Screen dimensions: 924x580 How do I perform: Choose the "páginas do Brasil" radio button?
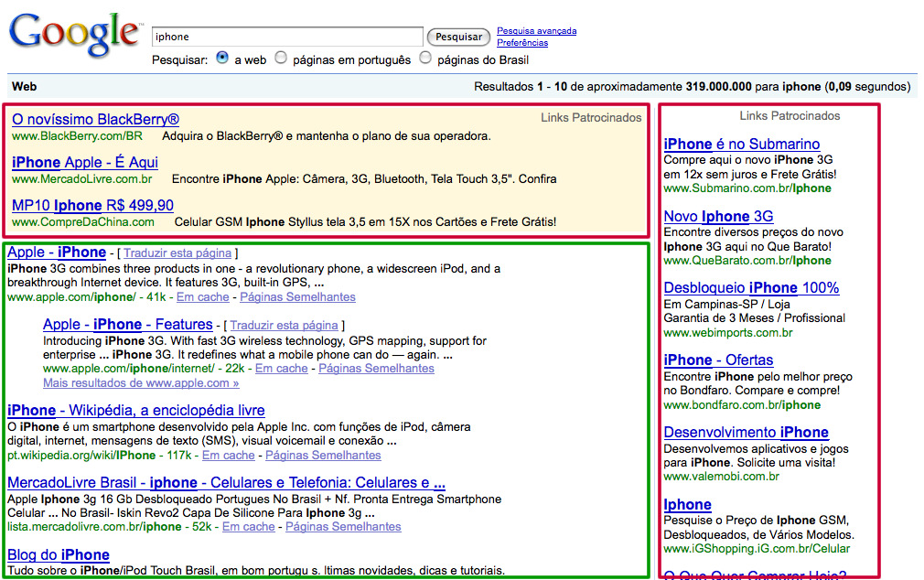click(x=424, y=58)
